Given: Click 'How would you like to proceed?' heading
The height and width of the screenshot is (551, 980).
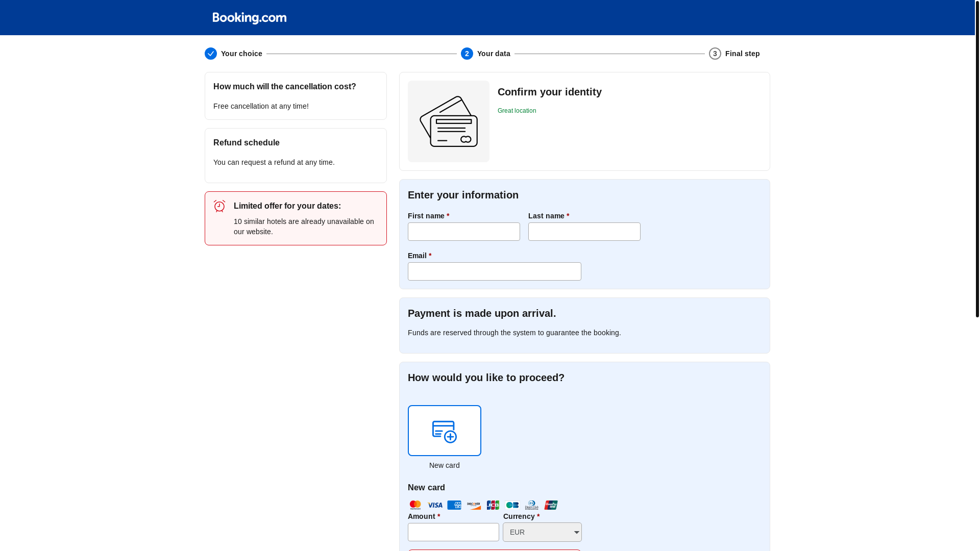Looking at the screenshot, I should (486, 378).
